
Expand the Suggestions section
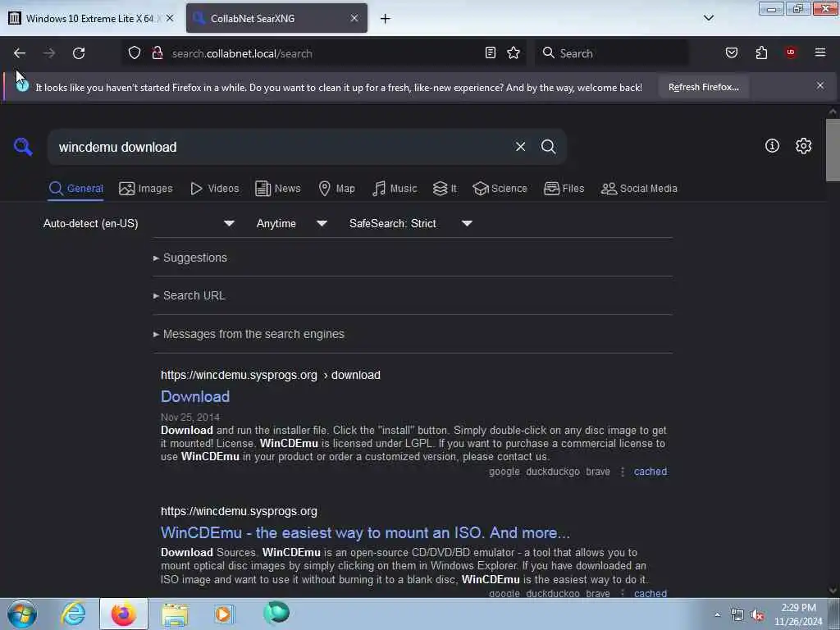pyautogui.click(x=190, y=258)
